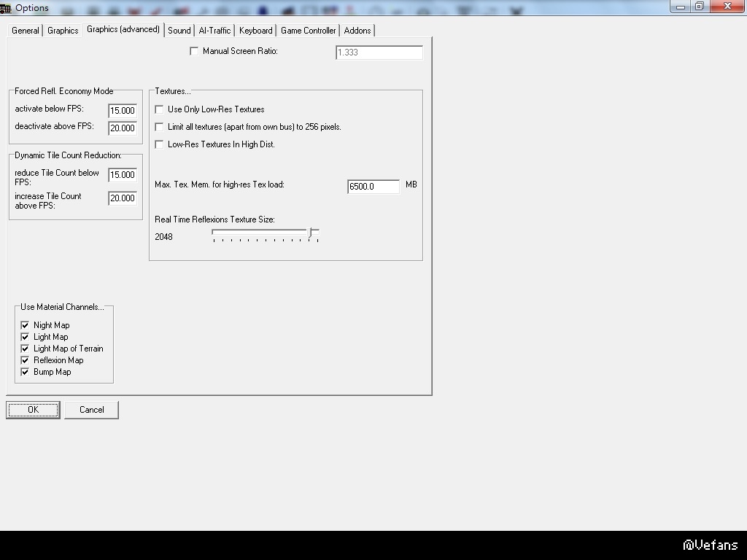Enable Manual Screen Ratio checkbox
Viewport: 747px width, 560px height.
[x=194, y=51]
